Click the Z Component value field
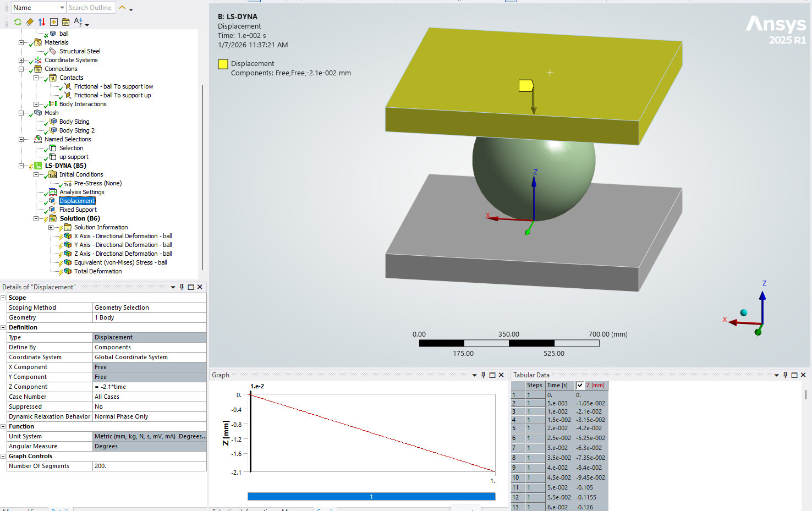This screenshot has width=812, height=511. pos(149,387)
